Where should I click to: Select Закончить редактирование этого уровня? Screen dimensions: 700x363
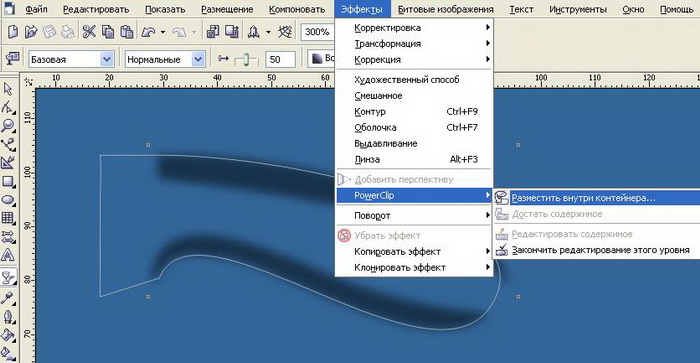click(x=596, y=250)
